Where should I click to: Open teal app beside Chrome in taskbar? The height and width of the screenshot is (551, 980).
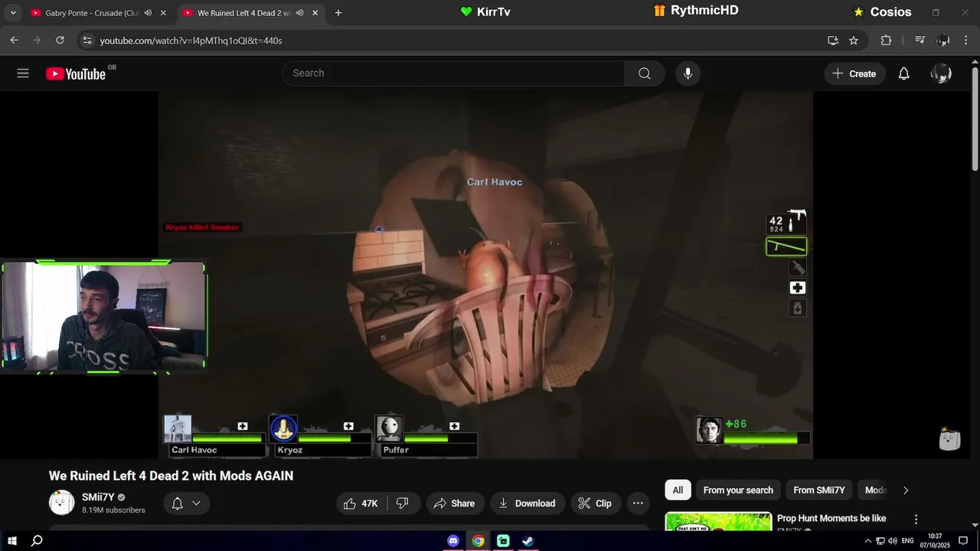point(503,541)
